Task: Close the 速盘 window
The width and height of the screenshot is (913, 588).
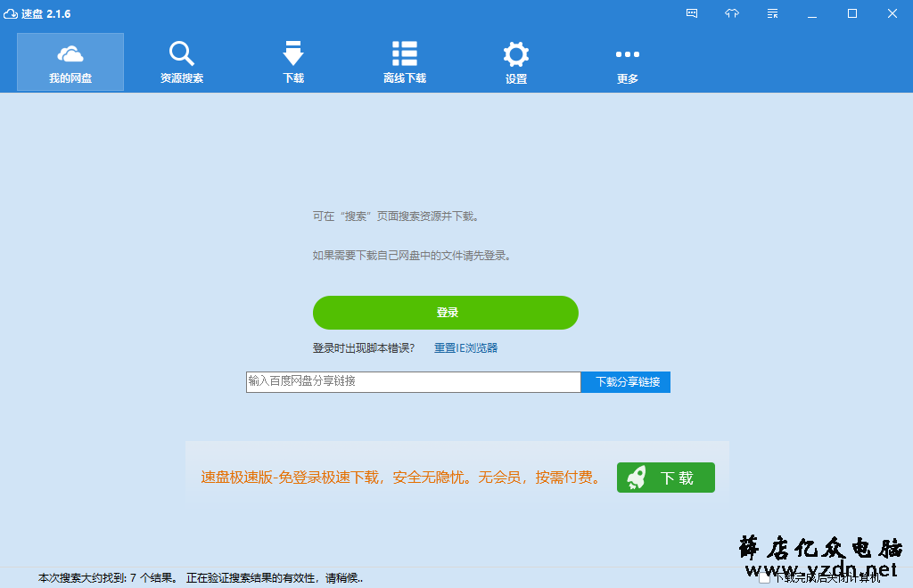Action: point(892,13)
